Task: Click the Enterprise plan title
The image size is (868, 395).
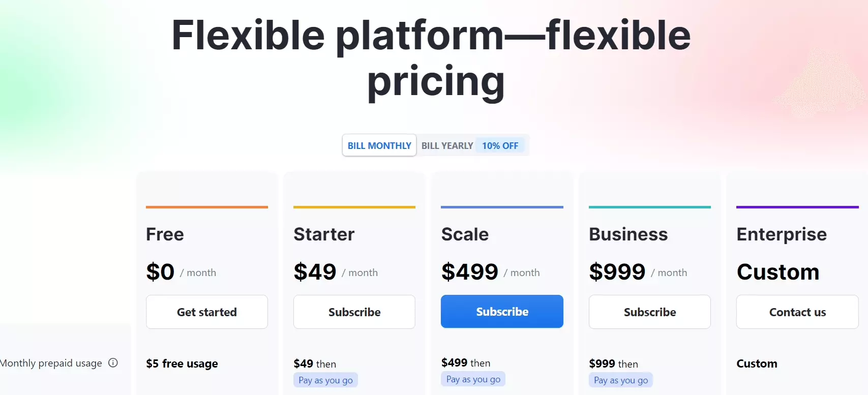Action: pos(782,234)
